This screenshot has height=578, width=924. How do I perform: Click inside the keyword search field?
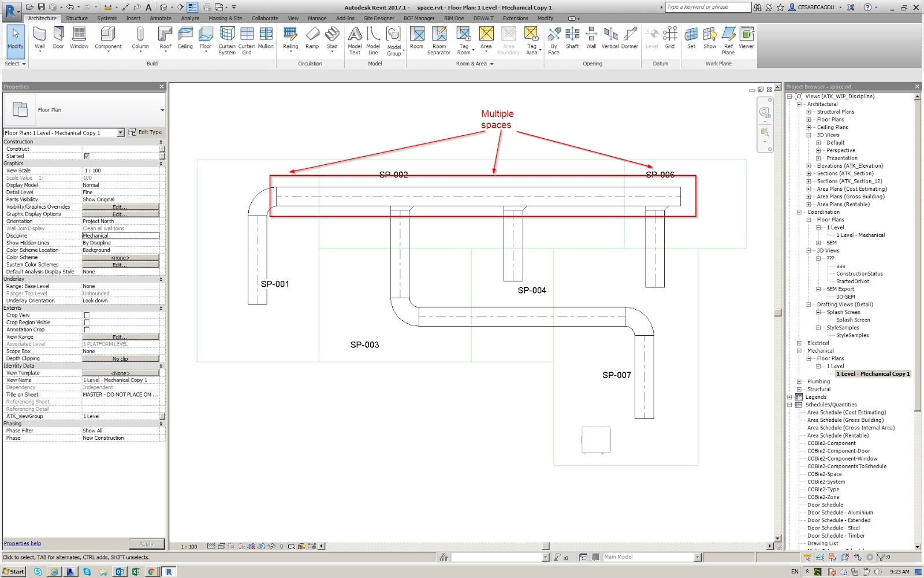[707, 6]
